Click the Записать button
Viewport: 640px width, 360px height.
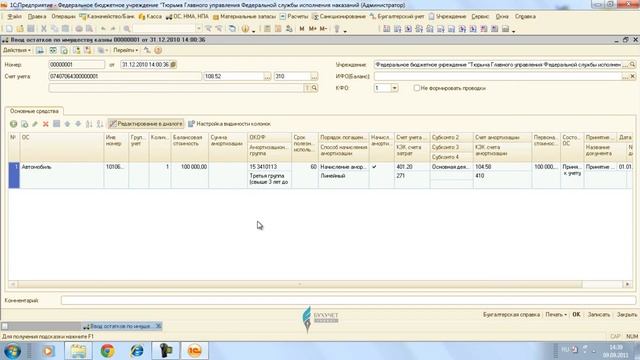(599, 315)
